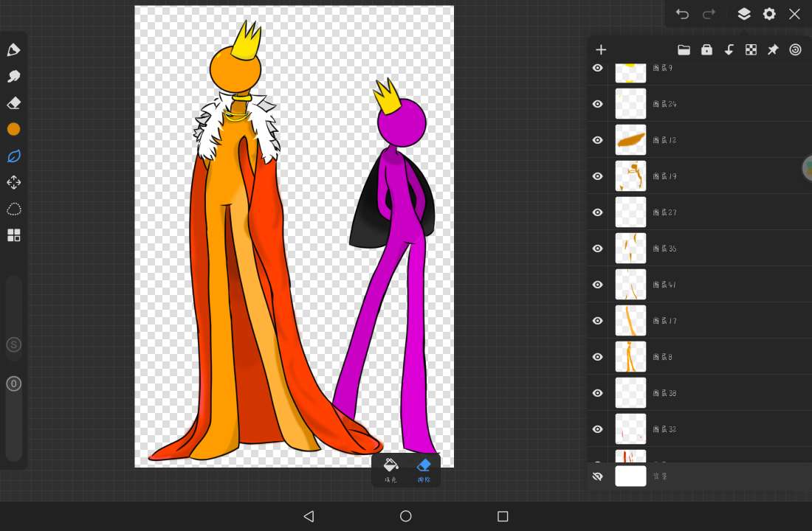The image size is (812, 531).
Task: Toggle visibility of layer 19
Action: click(x=598, y=176)
